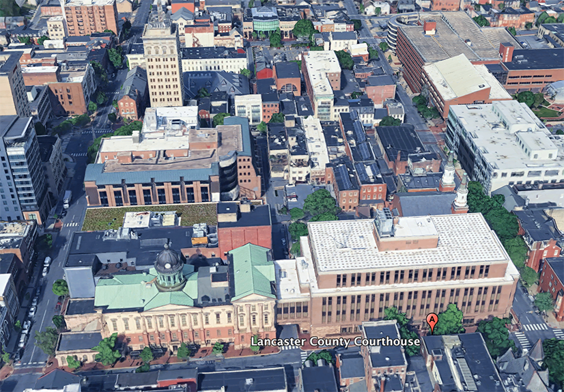
Task: Click the red map pin marked A
Action: tap(432, 322)
